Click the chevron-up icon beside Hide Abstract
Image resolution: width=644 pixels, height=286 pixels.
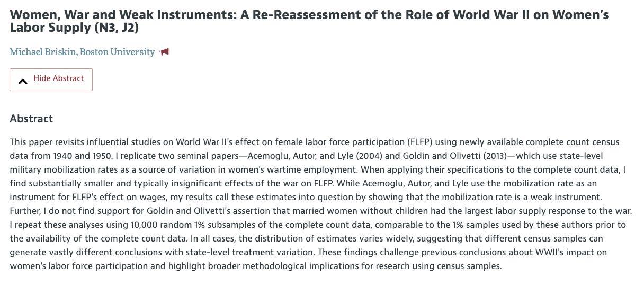click(x=23, y=81)
